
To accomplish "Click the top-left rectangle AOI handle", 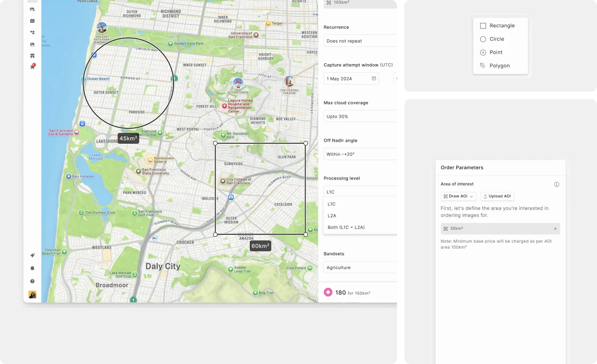I will (215, 143).
